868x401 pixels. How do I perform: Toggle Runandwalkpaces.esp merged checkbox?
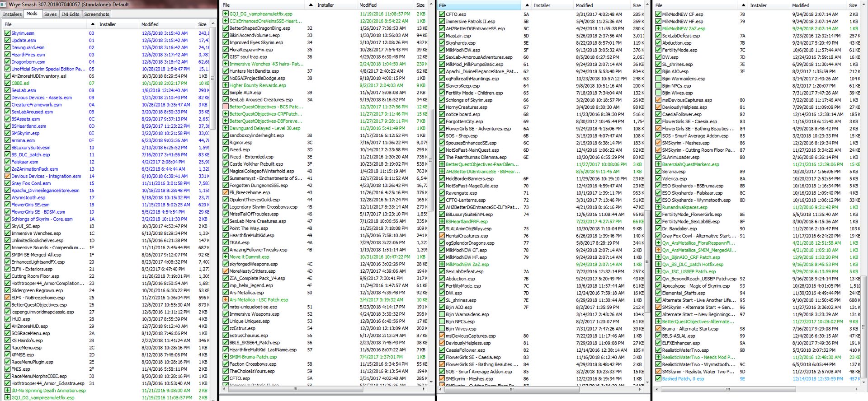pyautogui.click(x=659, y=207)
